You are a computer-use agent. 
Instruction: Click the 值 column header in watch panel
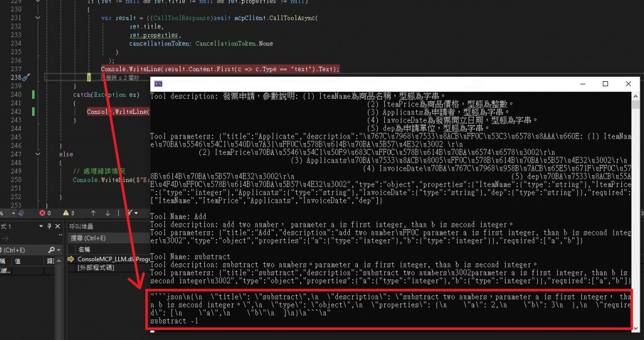[17, 261]
